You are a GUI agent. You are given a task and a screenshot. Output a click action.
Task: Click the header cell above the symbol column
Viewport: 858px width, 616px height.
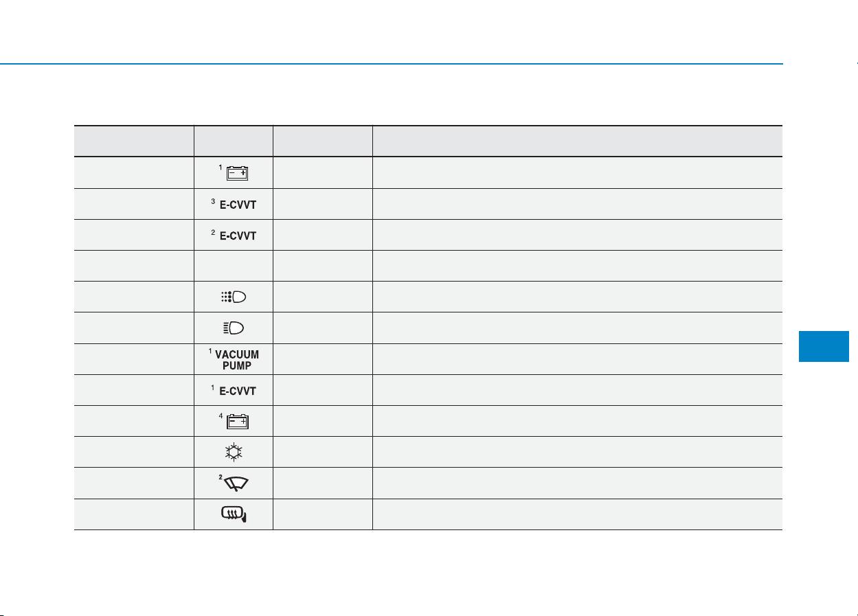pos(234,141)
